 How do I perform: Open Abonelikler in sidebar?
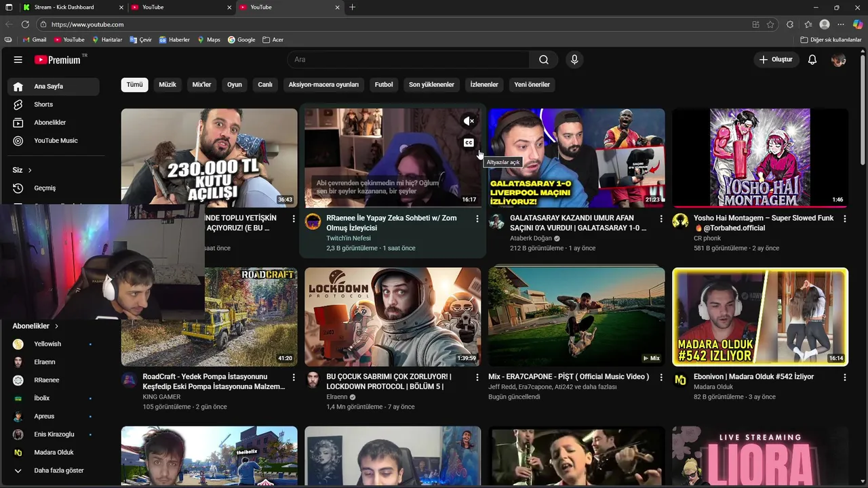(x=54, y=123)
